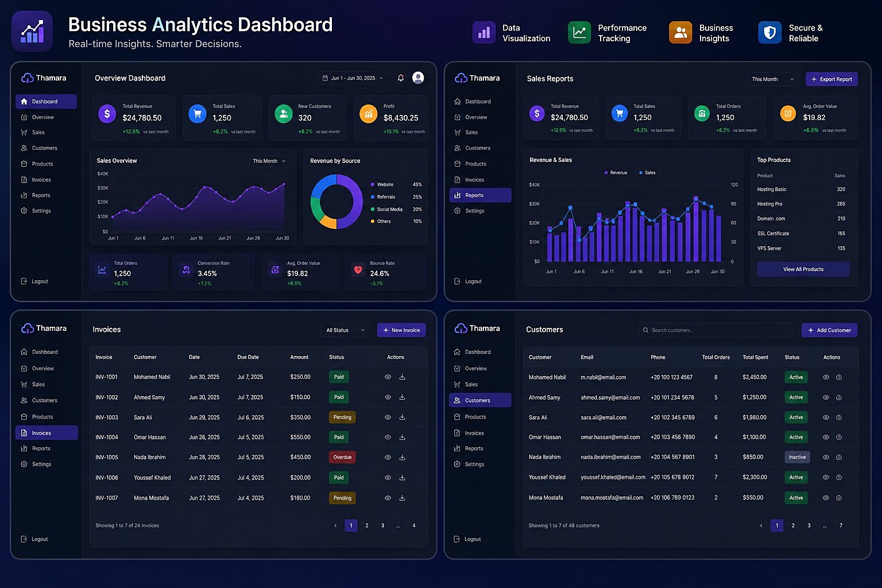
Task: Go to previous page in Invoices pagination
Action: [x=336, y=525]
